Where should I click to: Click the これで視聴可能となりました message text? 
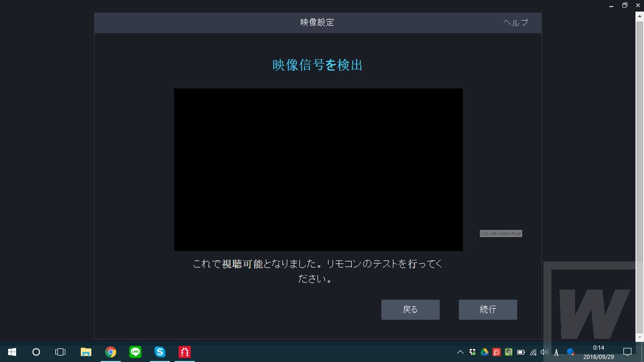click(x=317, y=271)
